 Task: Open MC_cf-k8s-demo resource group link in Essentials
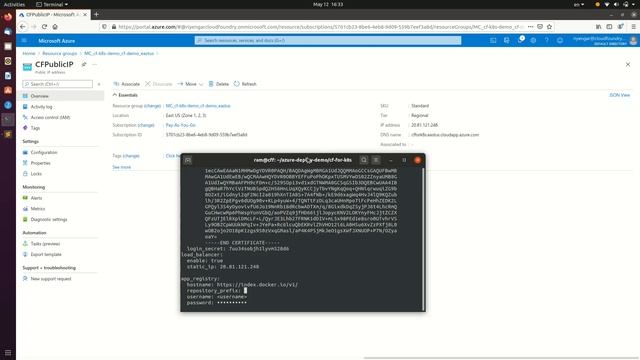click(198, 106)
